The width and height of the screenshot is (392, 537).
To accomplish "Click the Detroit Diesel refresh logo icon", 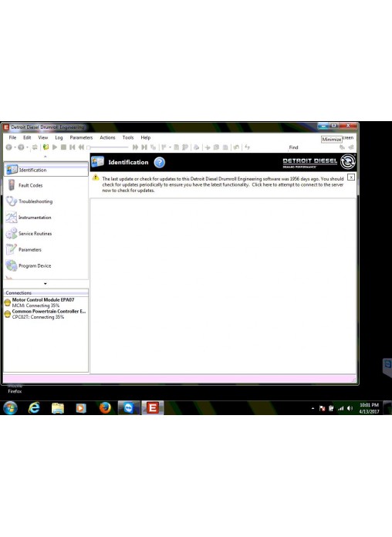I will (348, 162).
